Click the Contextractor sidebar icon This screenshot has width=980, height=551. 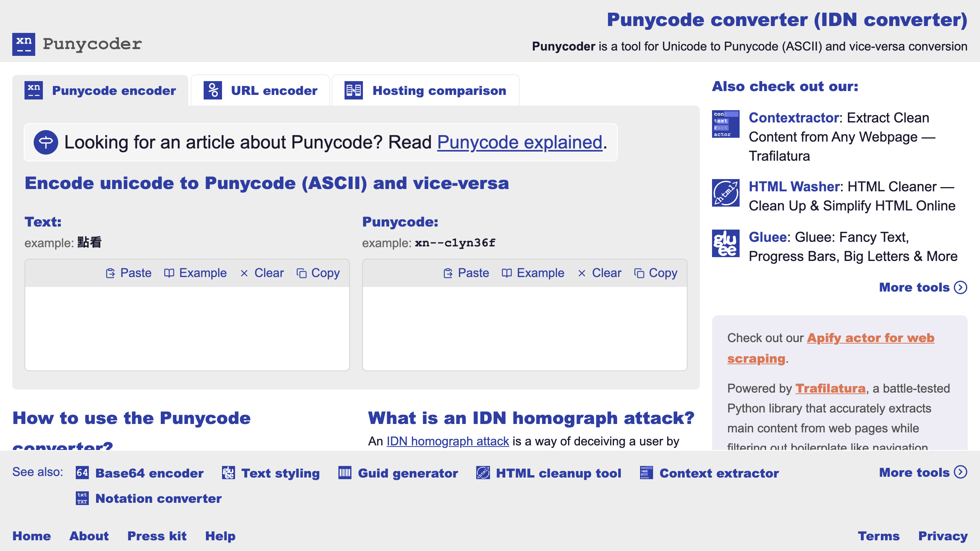(725, 124)
